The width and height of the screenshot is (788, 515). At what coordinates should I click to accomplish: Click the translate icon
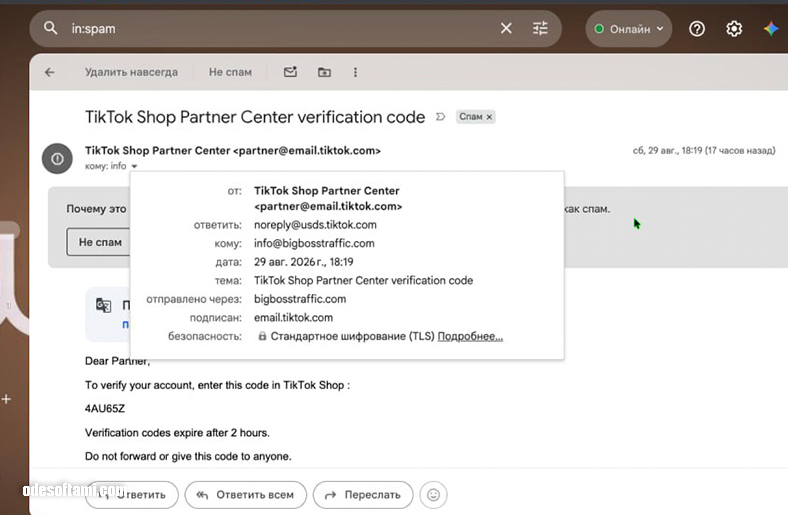(x=103, y=305)
